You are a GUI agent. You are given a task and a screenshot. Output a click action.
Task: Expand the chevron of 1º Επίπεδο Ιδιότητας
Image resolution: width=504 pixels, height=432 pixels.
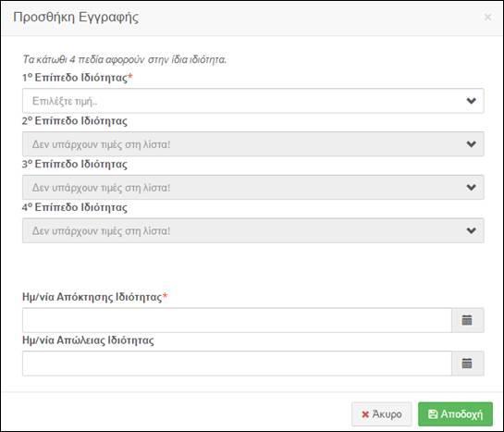click(x=472, y=101)
